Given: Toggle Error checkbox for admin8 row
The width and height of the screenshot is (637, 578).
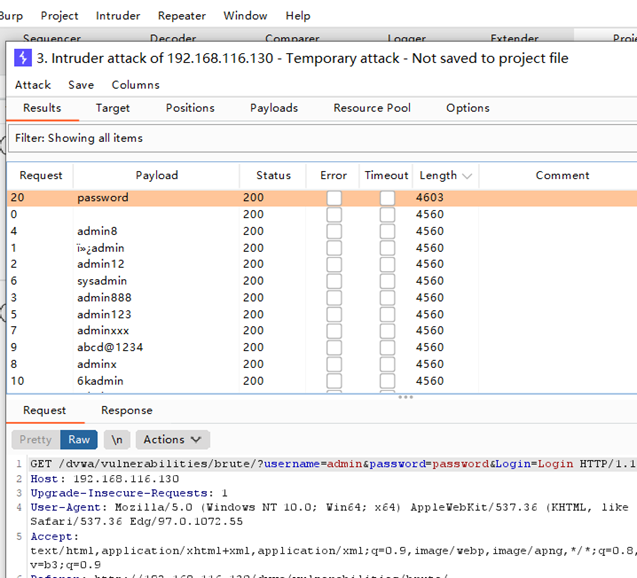Looking at the screenshot, I should [x=334, y=231].
